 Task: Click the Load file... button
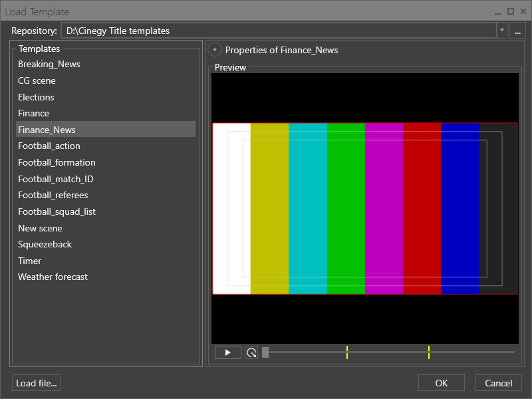tap(37, 383)
